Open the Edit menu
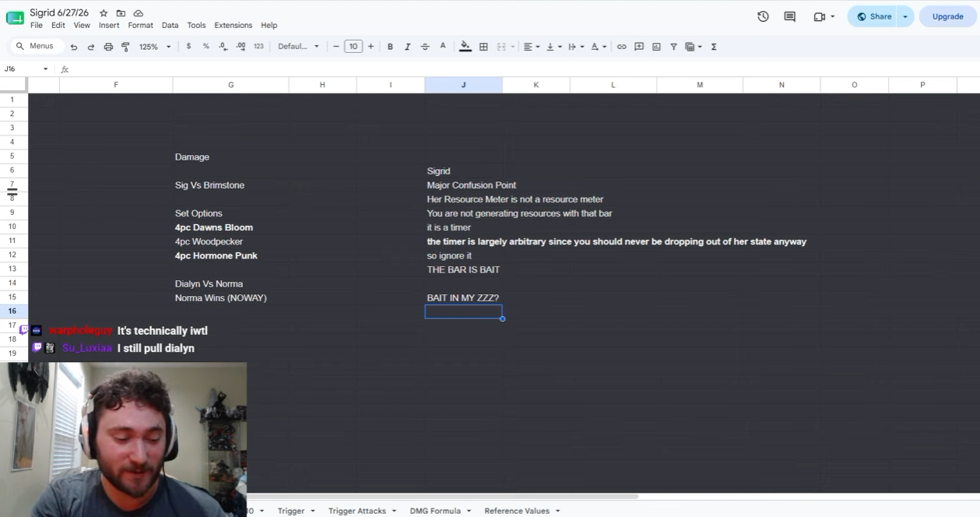 point(58,25)
